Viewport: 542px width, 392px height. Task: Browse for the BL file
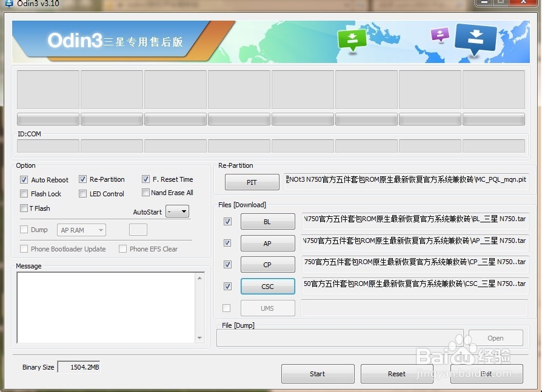[268, 221]
